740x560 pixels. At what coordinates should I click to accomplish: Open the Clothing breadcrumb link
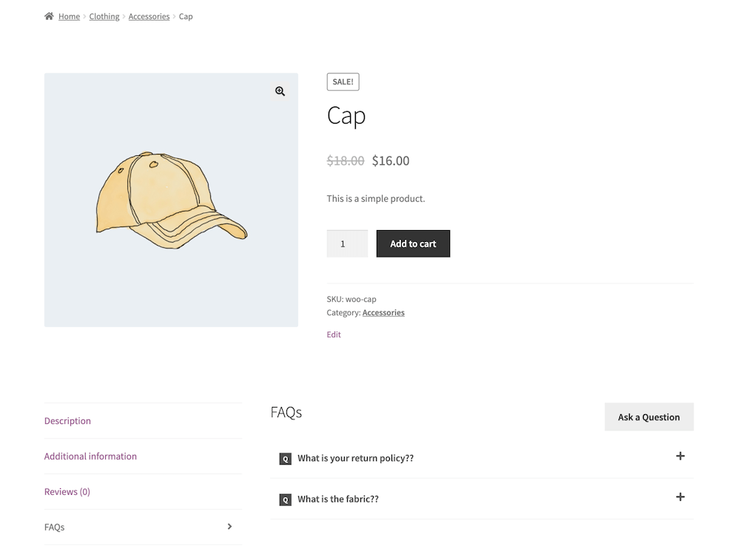(104, 16)
